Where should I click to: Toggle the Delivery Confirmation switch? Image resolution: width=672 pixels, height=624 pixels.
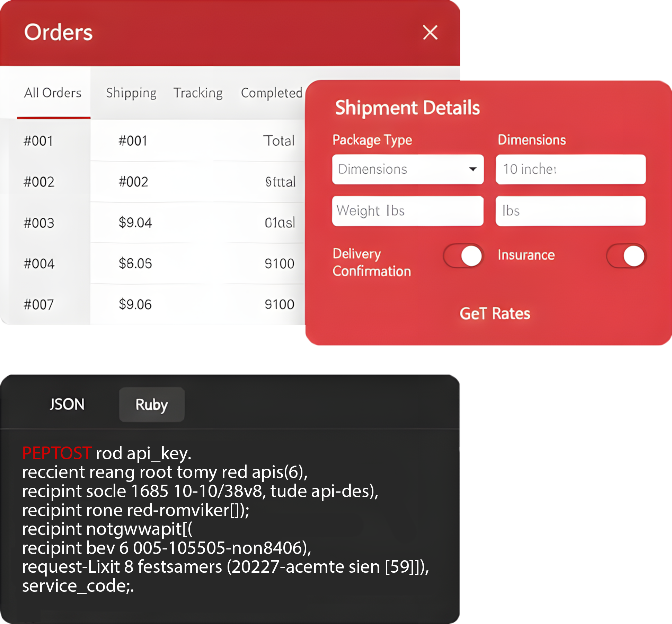tap(463, 257)
